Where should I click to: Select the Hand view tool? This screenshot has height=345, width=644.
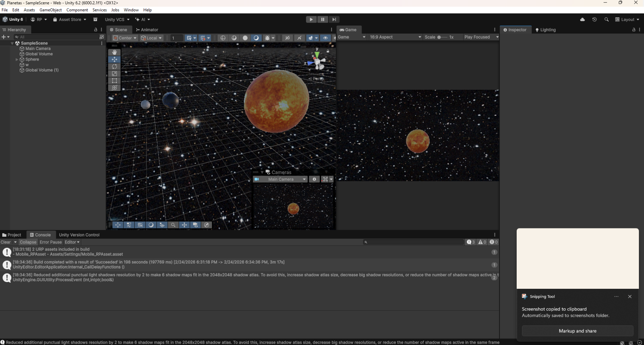pos(114,52)
